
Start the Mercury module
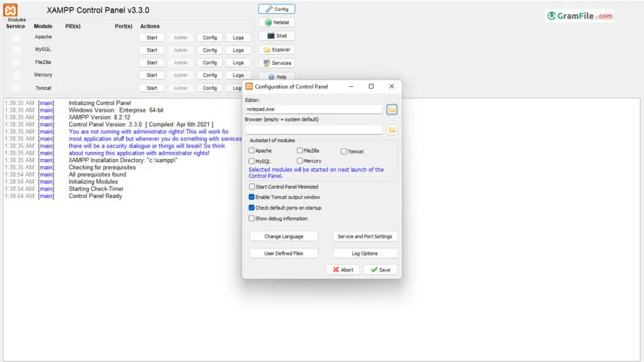(152, 75)
